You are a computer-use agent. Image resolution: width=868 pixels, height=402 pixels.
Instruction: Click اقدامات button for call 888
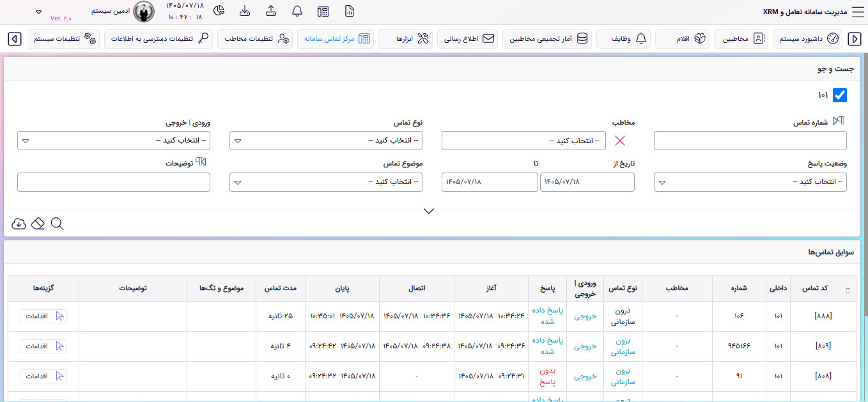coord(43,316)
